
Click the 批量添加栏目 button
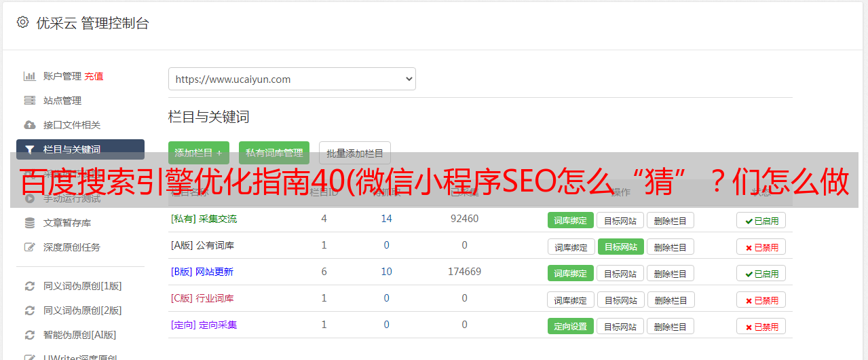click(x=355, y=153)
